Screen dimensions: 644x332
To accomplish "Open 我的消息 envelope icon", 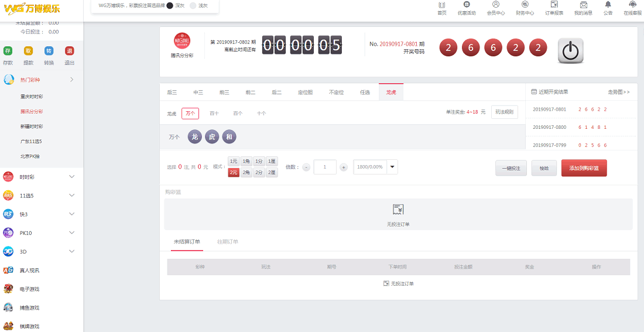I will (583, 5).
